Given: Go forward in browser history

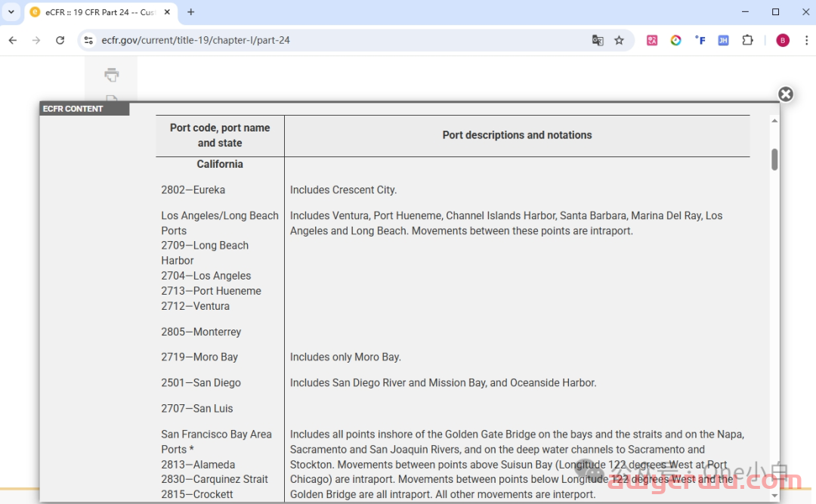Looking at the screenshot, I should (x=36, y=40).
